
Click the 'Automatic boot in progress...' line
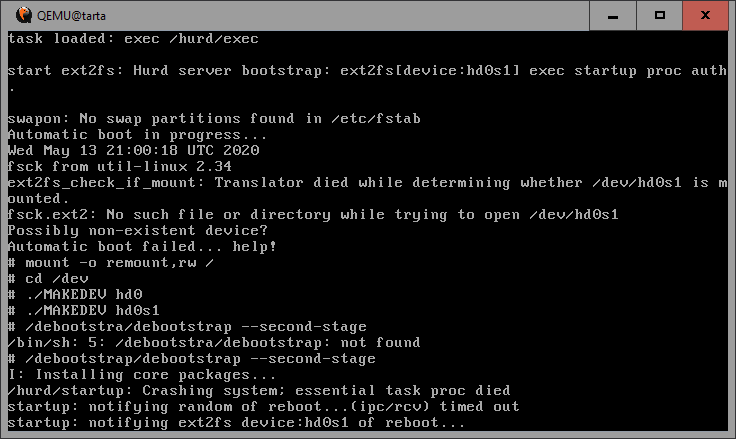(x=137, y=134)
